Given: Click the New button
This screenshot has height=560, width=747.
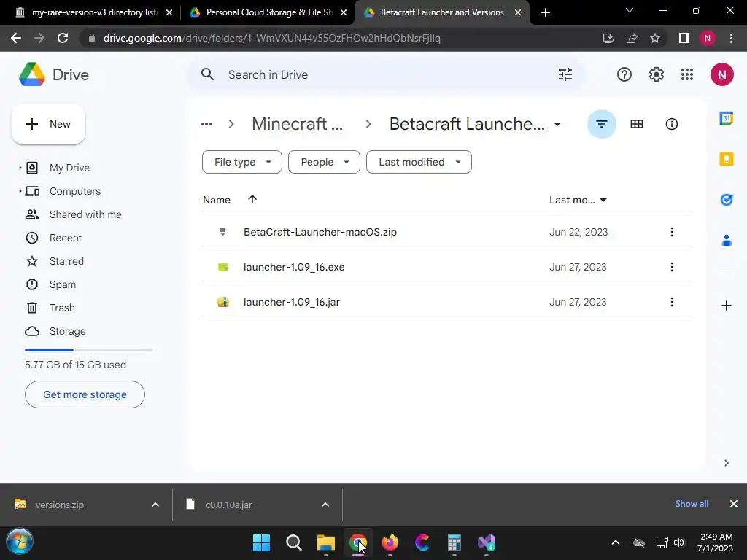Looking at the screenshot, I should (x=48, y=124).
